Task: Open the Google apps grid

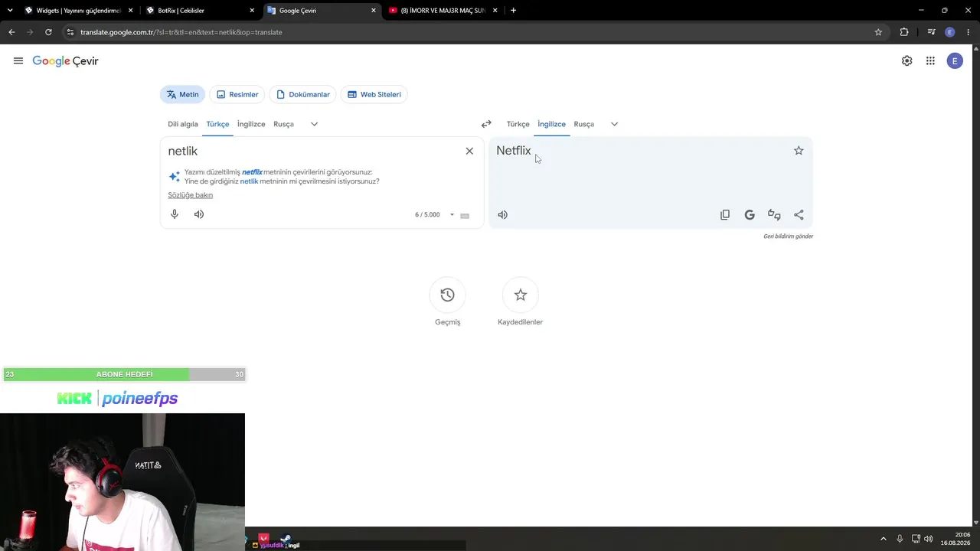Action: (x=930, y=61)
